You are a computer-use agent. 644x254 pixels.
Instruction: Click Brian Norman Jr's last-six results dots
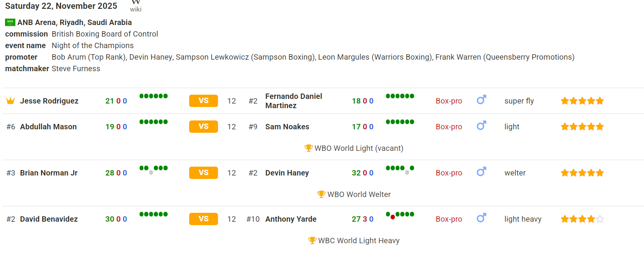[x=153, y=170]
